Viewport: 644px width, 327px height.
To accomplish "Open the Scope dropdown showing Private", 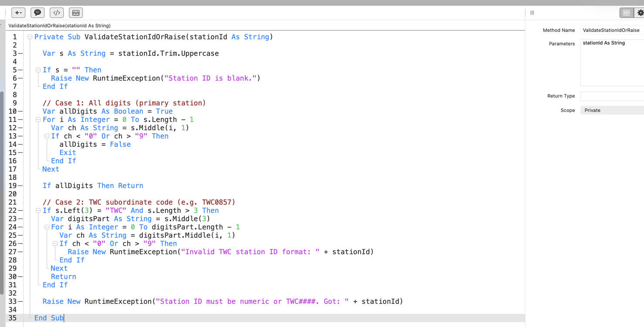I will pyautogui.click(x=612, y=110).
